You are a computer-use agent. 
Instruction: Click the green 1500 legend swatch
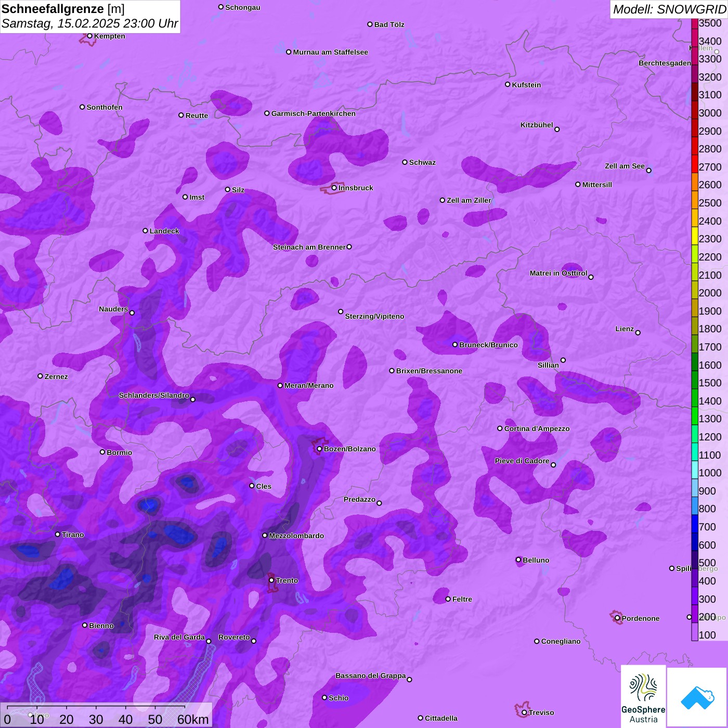pos(695,380)
